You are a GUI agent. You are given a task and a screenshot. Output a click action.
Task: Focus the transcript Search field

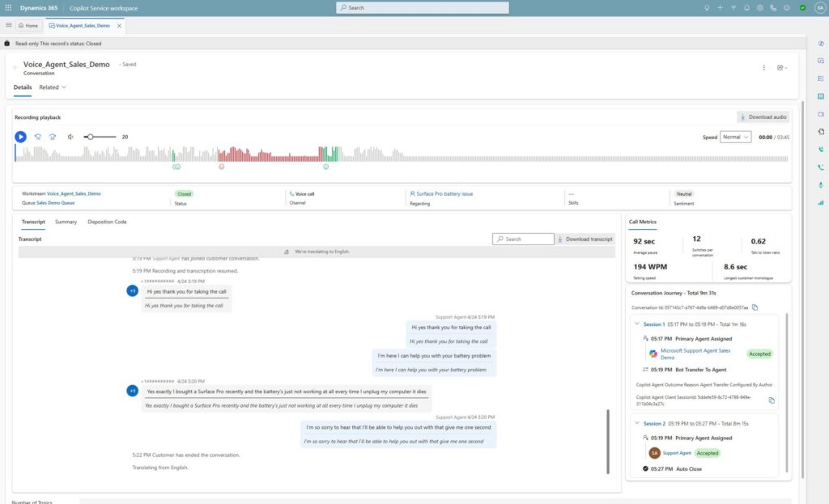[x=523, y=239]
